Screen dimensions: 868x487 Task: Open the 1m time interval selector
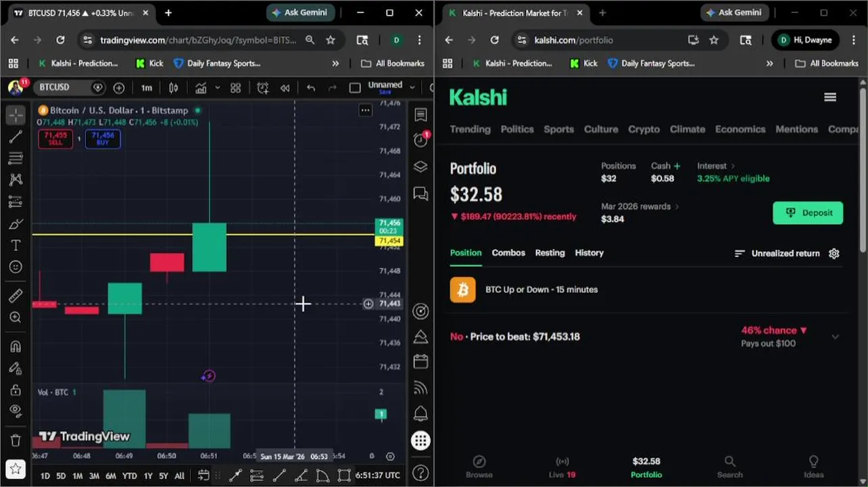click(x=147, y=87)
